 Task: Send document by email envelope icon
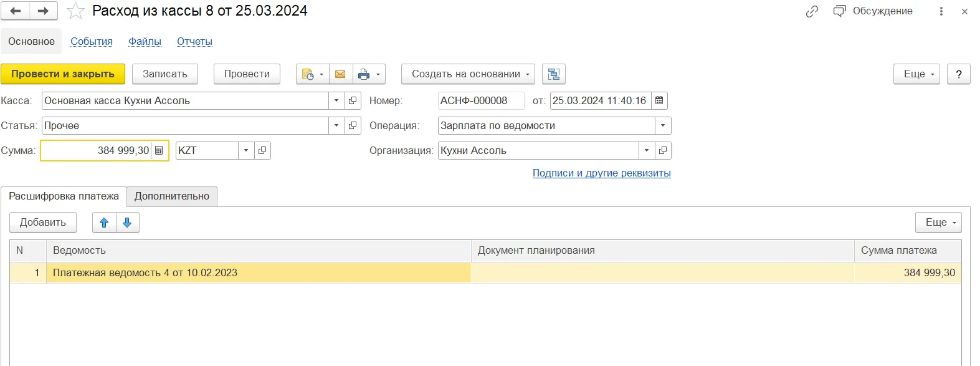coord(340,74)
